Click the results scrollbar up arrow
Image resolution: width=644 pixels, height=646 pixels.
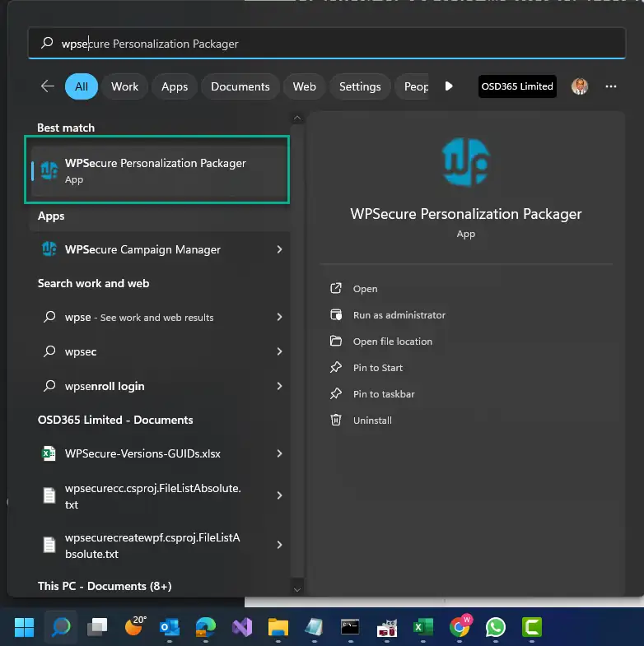pyautogui.click(x=296, y=119)
